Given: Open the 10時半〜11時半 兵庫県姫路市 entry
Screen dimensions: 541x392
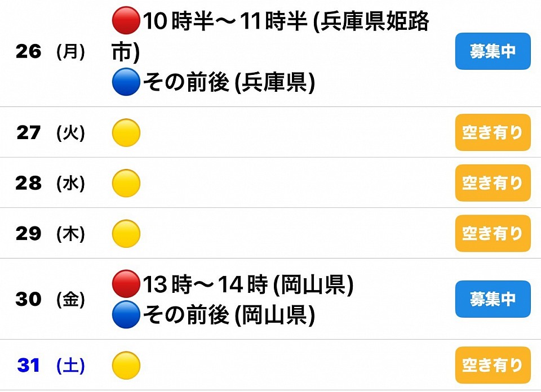Looking at the screenshot, I should pos(285,23).
